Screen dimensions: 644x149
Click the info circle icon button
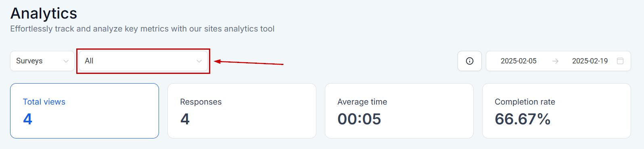coord(470,61)
